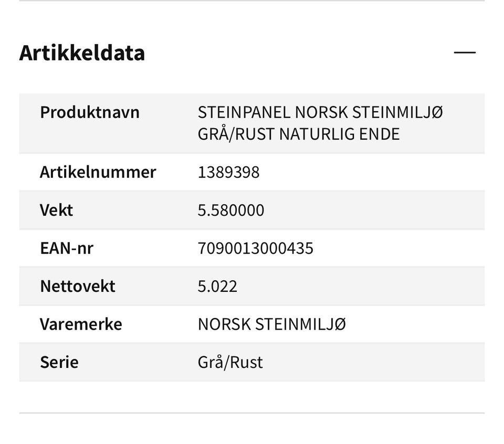
Task: Click the EAN code 7090013000435
Action: (256, 248)
